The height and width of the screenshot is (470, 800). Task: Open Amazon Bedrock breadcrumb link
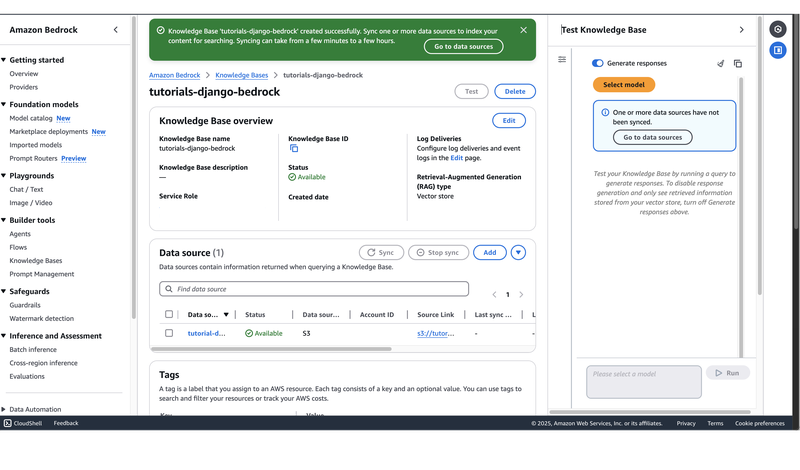pos(174,75)
